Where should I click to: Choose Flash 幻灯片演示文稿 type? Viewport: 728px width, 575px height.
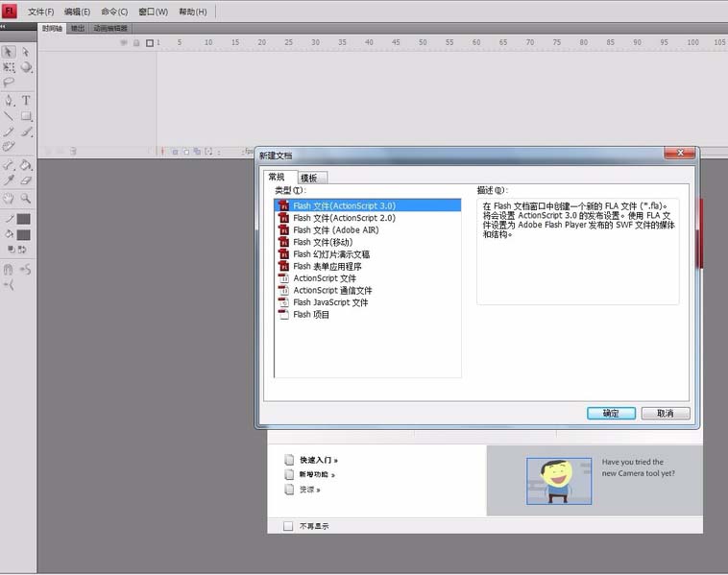368,253
